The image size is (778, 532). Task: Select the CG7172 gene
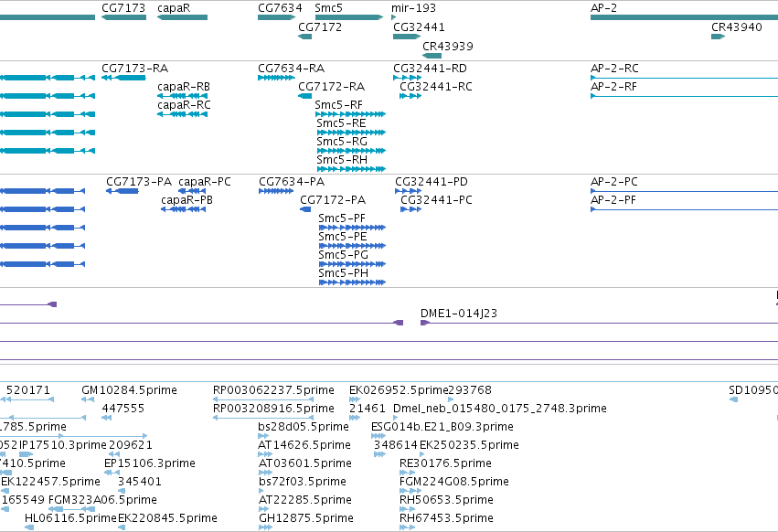(x=304, y=37)
